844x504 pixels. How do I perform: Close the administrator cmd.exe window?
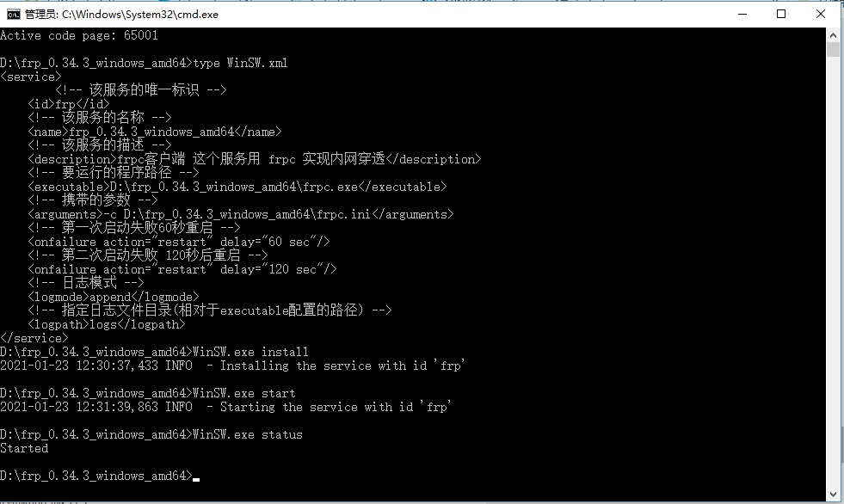click(x=820, y=14)
